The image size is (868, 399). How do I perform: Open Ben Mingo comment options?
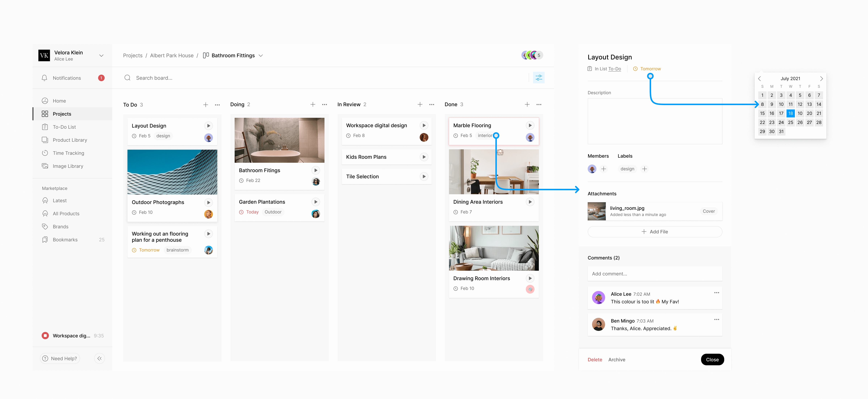[x=716, y=319]
